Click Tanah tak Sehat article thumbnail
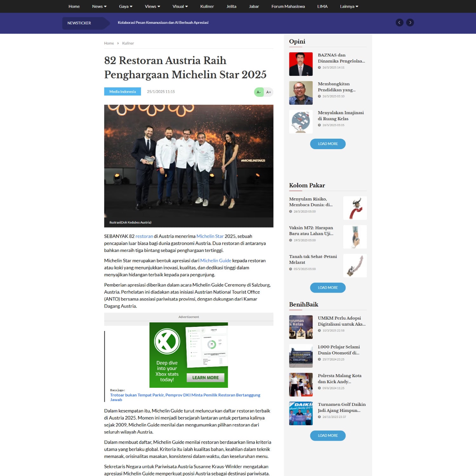476x476 pixels. 355,266
